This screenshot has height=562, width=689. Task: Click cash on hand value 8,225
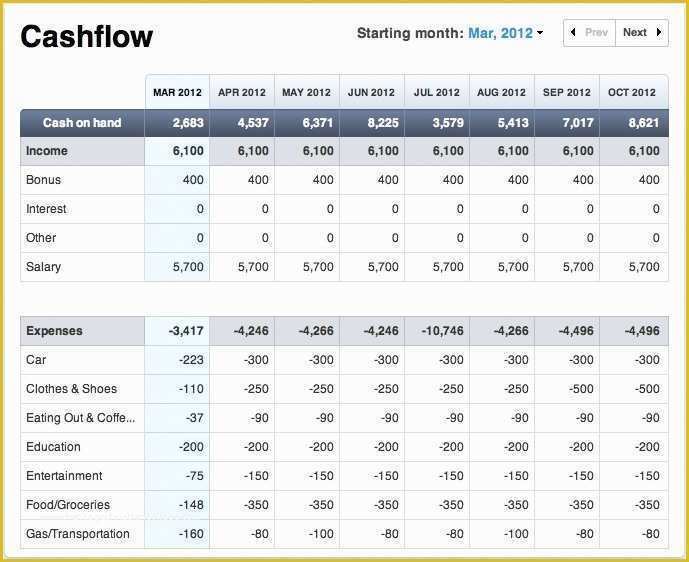point(383,123)
